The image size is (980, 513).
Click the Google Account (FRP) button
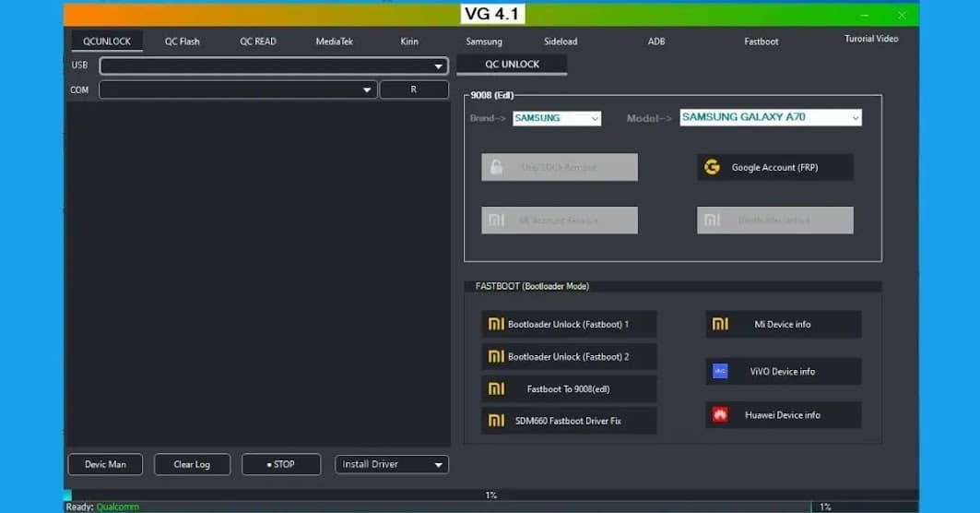775,167
